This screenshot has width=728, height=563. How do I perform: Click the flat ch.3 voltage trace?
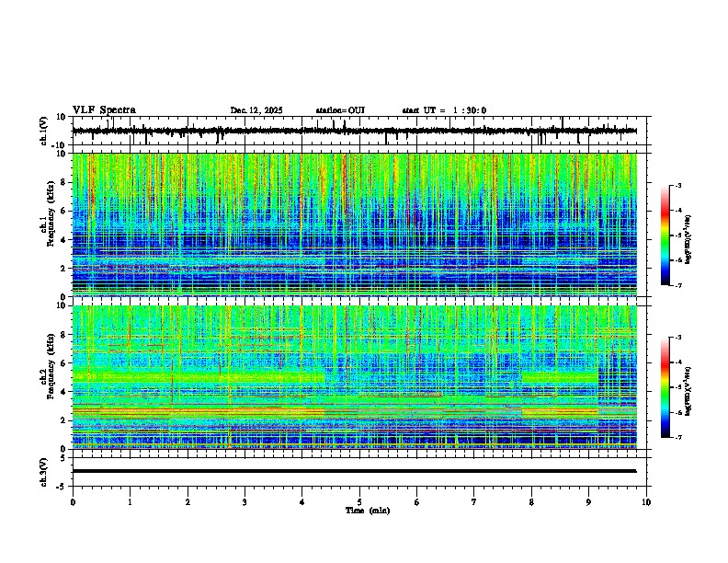pos(355,471)
